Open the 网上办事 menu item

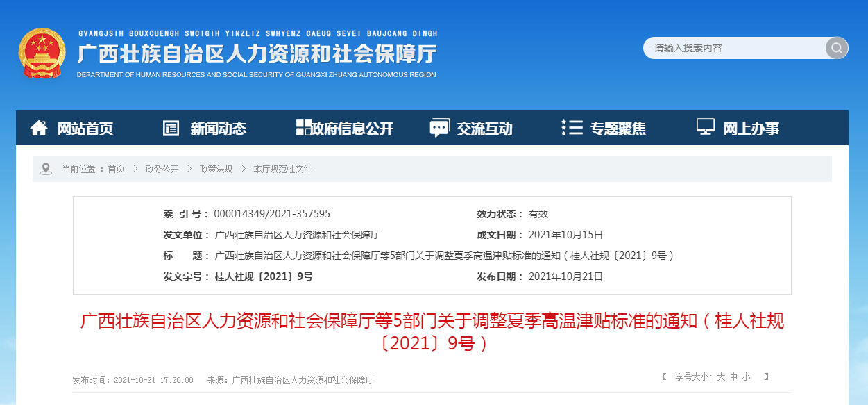pyautogui.click(x=751, y=129)
